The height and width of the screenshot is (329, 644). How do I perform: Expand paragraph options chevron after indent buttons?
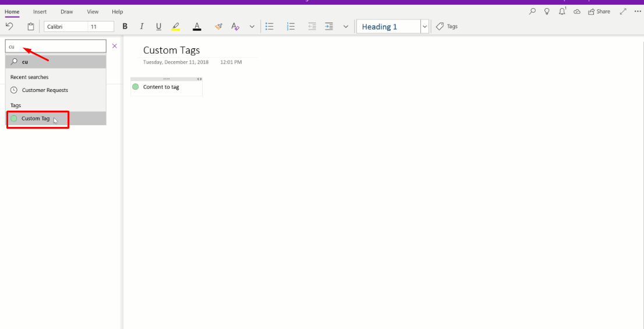(346, 27)
